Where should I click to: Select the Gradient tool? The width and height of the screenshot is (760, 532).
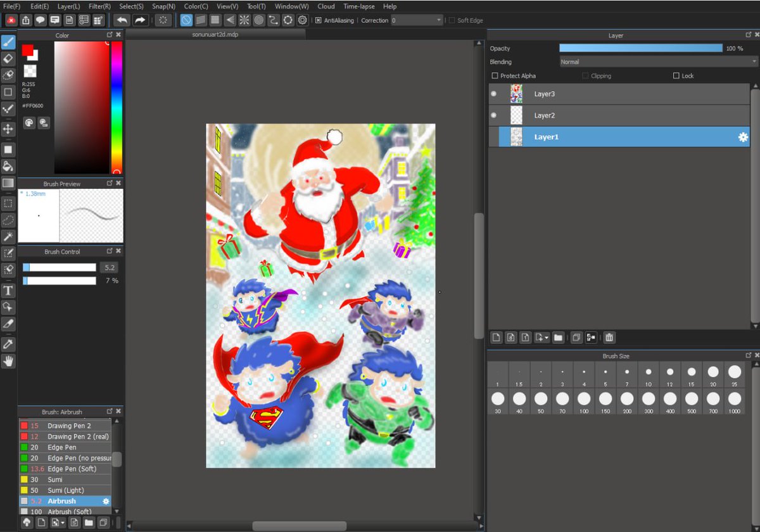[x=8, y=183]
